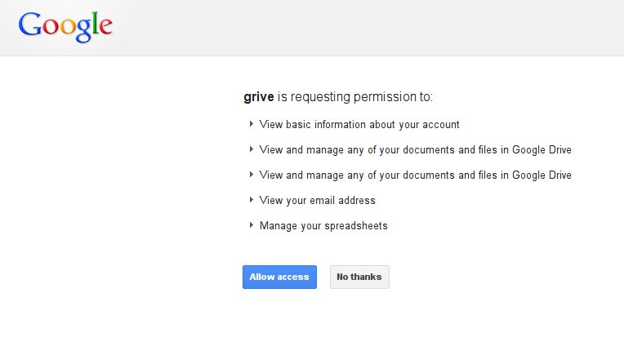Decline with the No thanks button

359,277
